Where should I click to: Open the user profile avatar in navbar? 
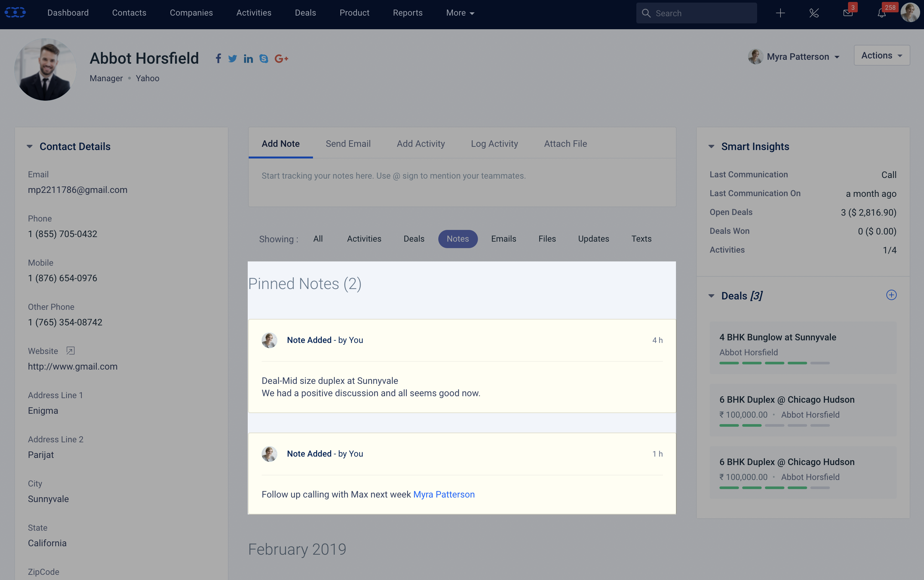pyautogui.click(x=910, y=13)
